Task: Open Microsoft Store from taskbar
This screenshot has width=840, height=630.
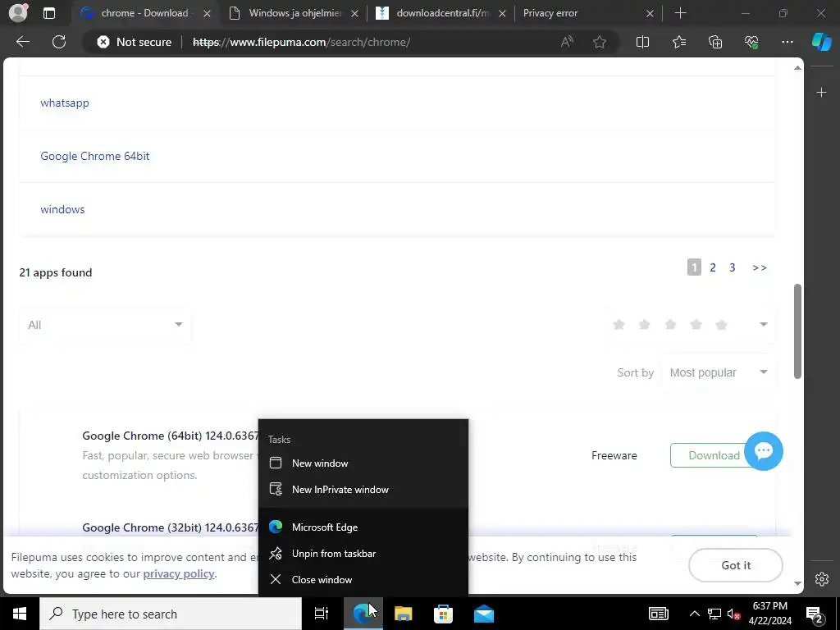Action: [443, 614]
